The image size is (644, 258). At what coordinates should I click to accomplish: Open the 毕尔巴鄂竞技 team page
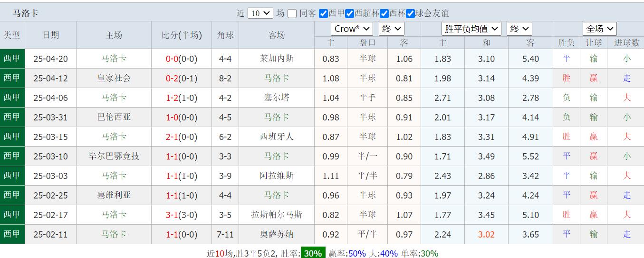114,156
